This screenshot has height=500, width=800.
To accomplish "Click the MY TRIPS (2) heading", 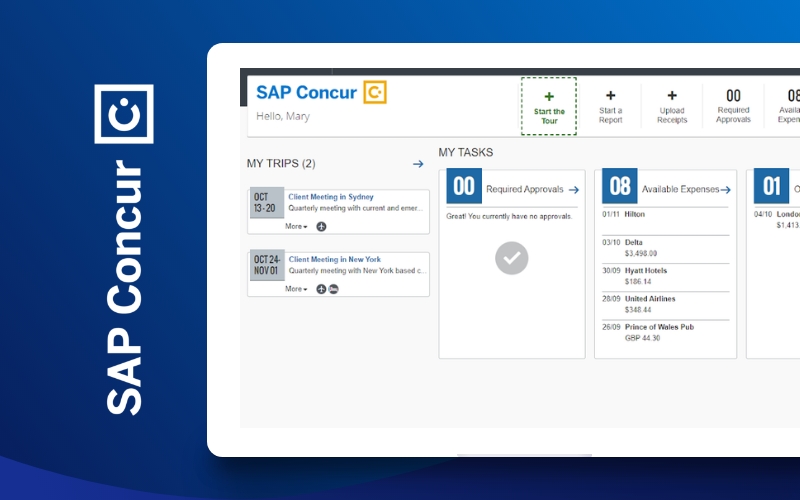I will pyautogui.click(x=281, y=164).
